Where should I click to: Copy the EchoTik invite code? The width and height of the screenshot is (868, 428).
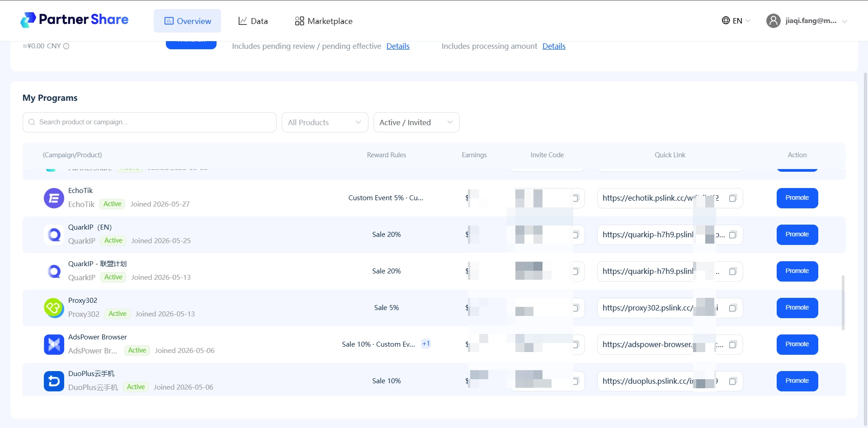point(576,198)
